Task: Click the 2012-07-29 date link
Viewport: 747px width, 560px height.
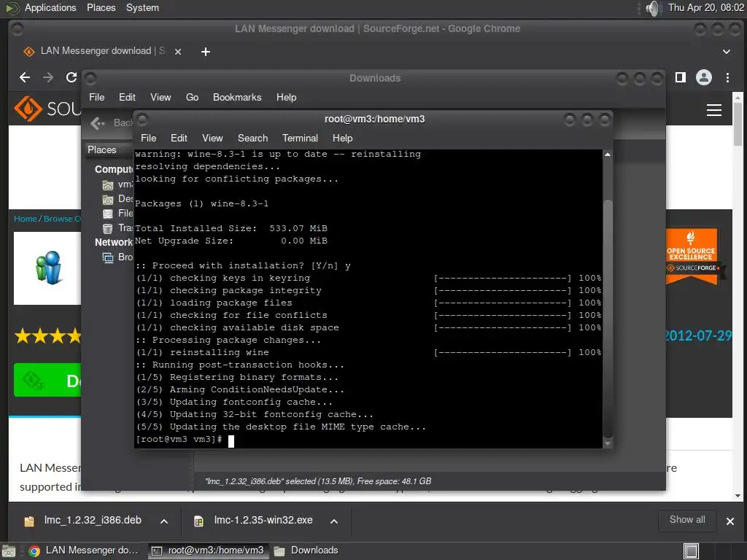Action: (698, 335)
